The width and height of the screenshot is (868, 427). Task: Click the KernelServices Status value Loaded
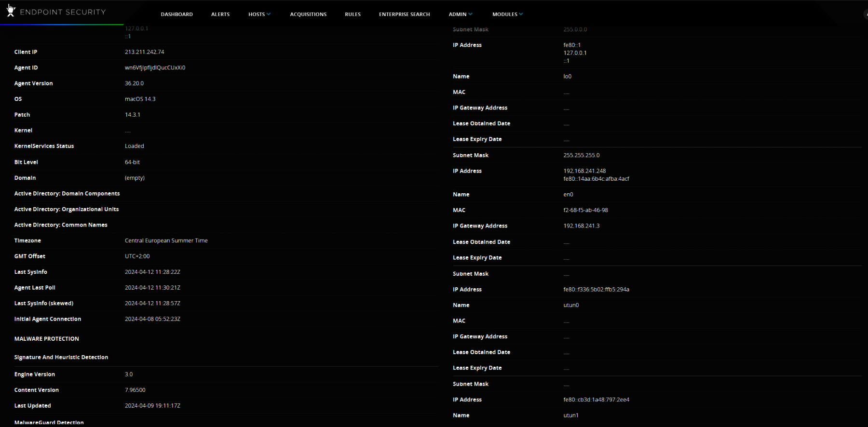(134, 146)
